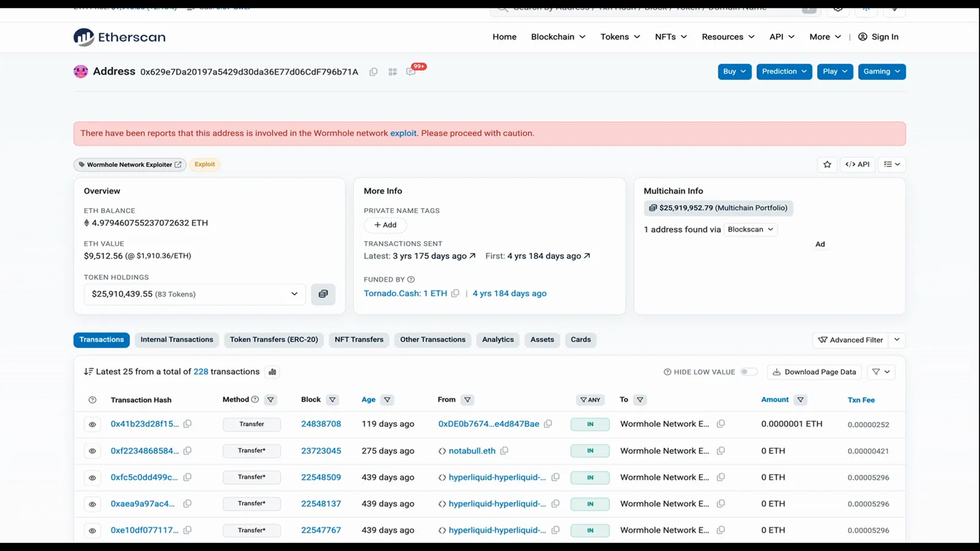This screenshot has width=980, height=551.
Task: Copy the address to clipboard
Action: point(373,72)
